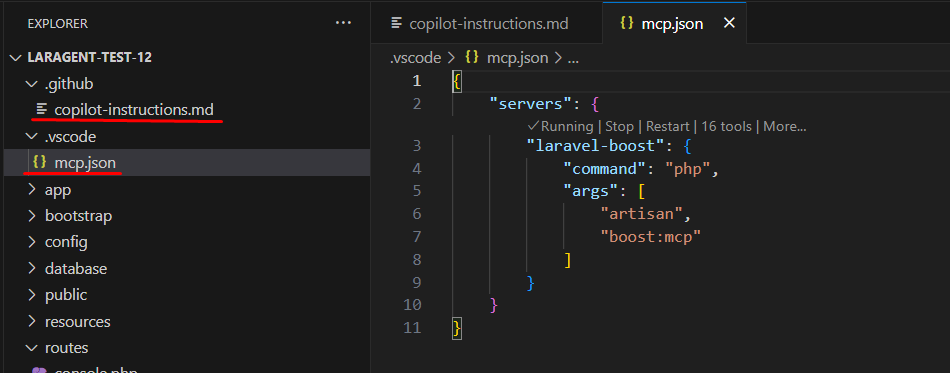The height and width of the screenshot is (373, 950).
Task: Open the More... code lens menu
Action: tap(785, 127)
